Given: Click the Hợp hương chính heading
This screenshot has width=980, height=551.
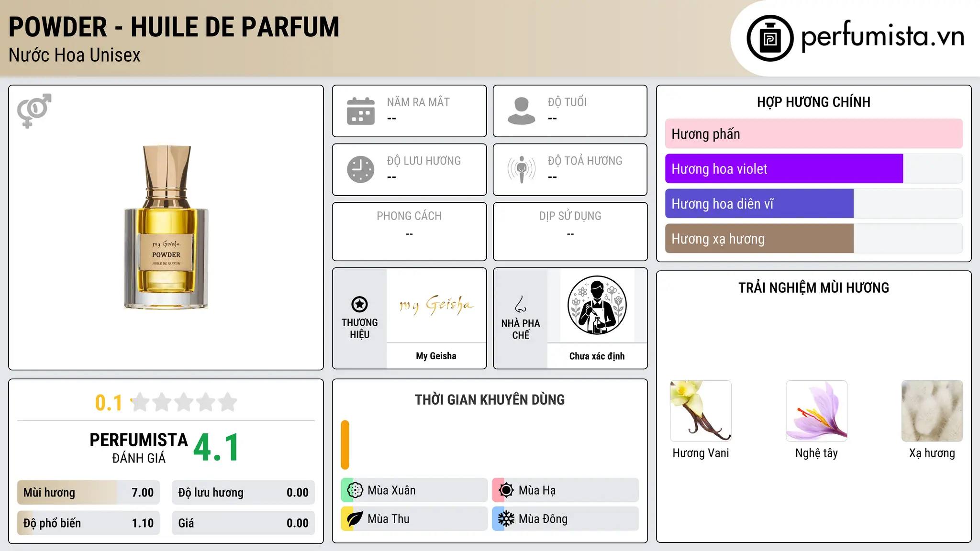Looking at the screenshot, I should click(813, 102).
